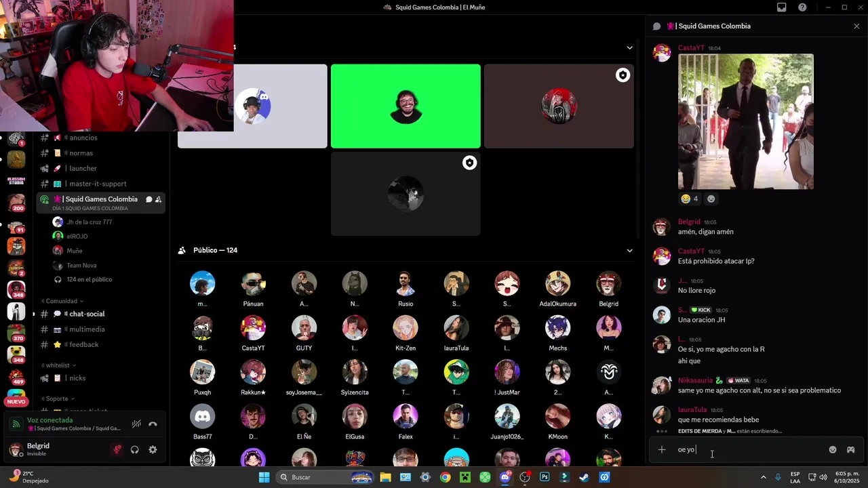Toggle headphone deafen in the user panel

click(x=135, y=449)
